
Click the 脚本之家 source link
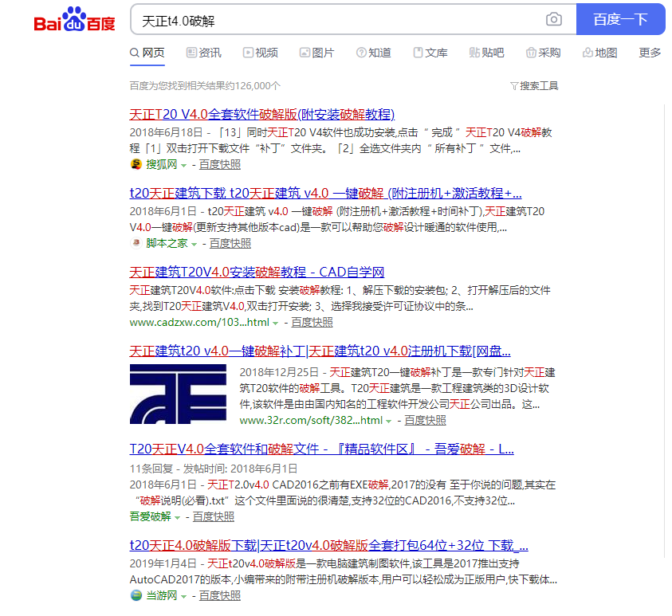tap(167, 243)
